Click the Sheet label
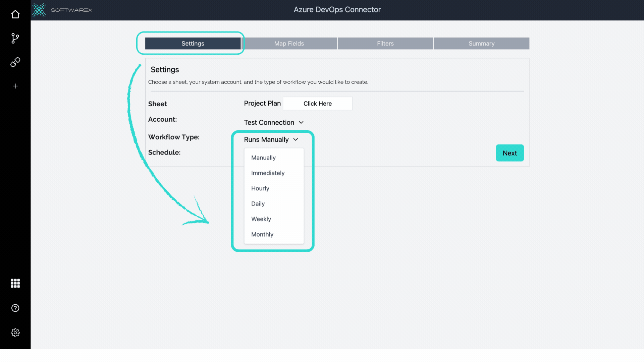The width and height of the screenshot is (644, 362). pyautogui.click(x=158, y=104)
